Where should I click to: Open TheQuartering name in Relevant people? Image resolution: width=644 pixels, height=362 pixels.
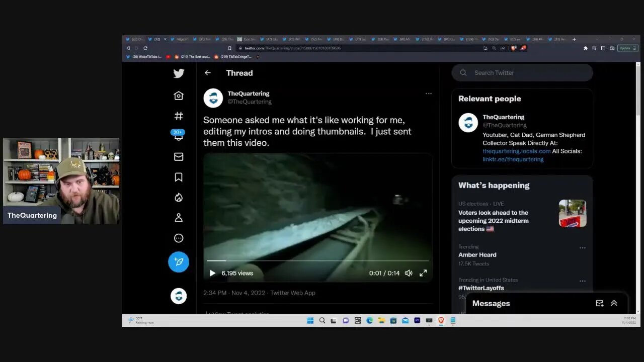(503, 117)
